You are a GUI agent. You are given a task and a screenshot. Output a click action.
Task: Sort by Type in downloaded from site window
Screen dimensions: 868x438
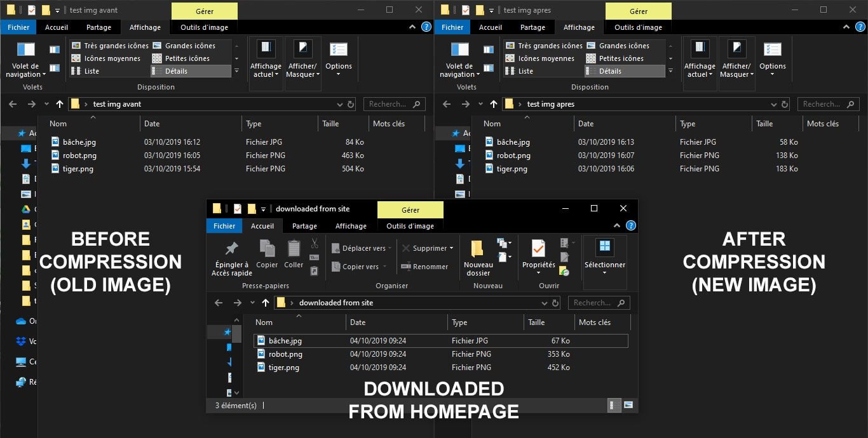485,322
